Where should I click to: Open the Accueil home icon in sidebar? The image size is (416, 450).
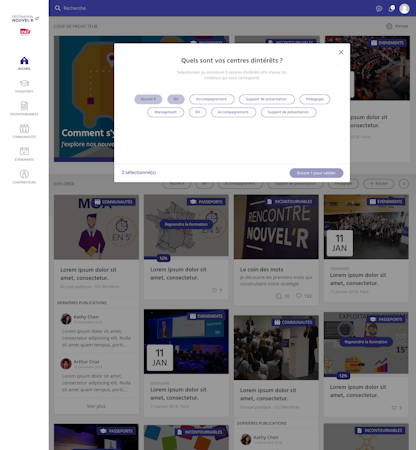tap(24, 61)
